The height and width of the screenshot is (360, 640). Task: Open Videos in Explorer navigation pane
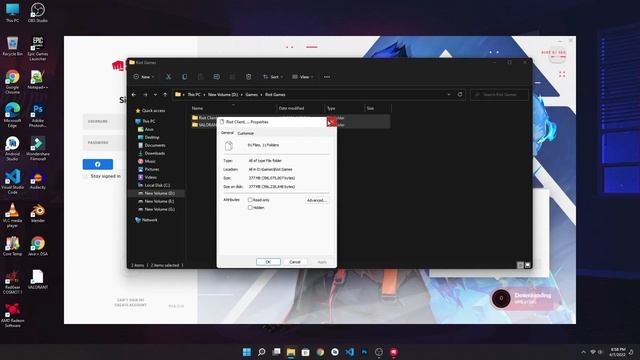tap(147, 177)
